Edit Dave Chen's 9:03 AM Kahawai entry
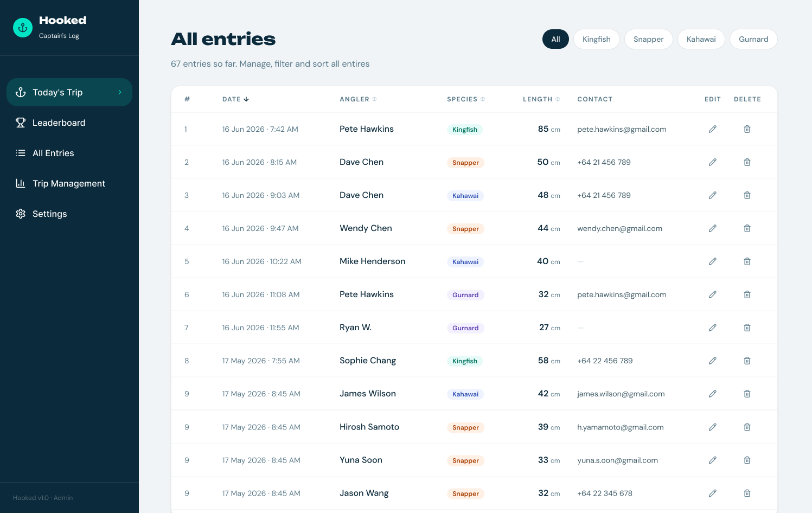812x513 pixels. 713,195
